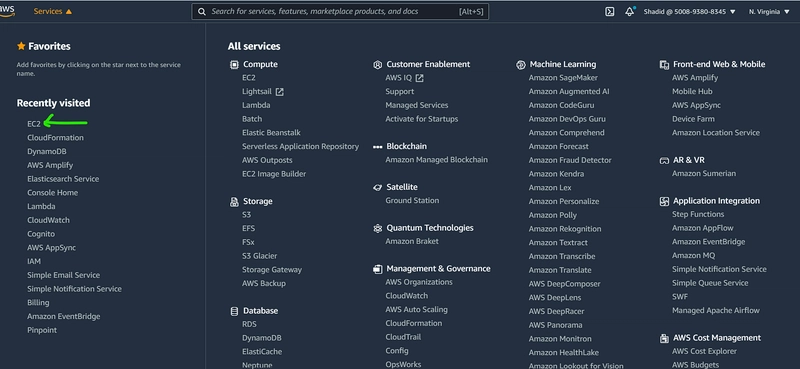Click the Application Integration category icon
Image resolution: width=800 pixels, height=369 pixels.
tap(664, 202)
